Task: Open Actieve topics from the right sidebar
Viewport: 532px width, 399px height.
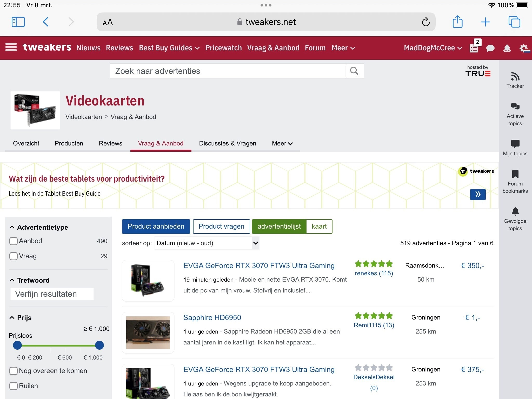Action: pos(515,112)
